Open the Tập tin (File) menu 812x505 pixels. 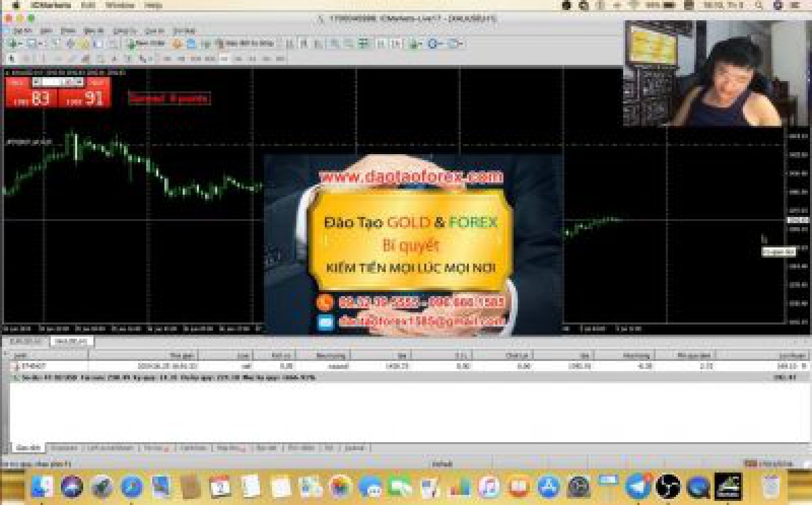click(22, 30)
